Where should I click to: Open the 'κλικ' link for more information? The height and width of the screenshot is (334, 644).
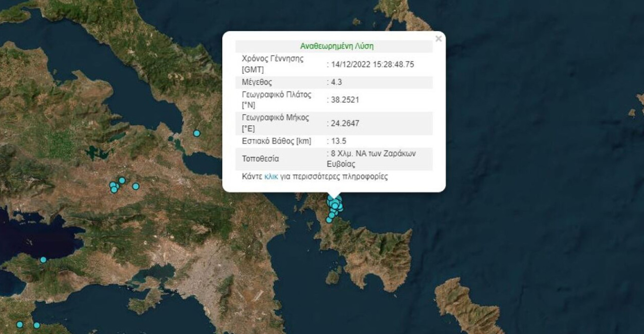(x=270, y=176)
